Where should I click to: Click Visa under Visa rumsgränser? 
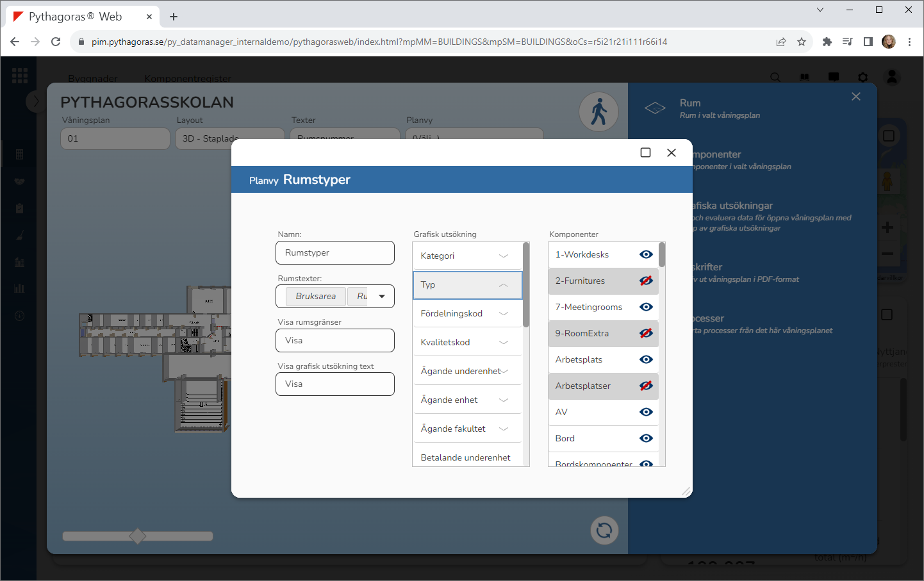click(x=334, y=341)
